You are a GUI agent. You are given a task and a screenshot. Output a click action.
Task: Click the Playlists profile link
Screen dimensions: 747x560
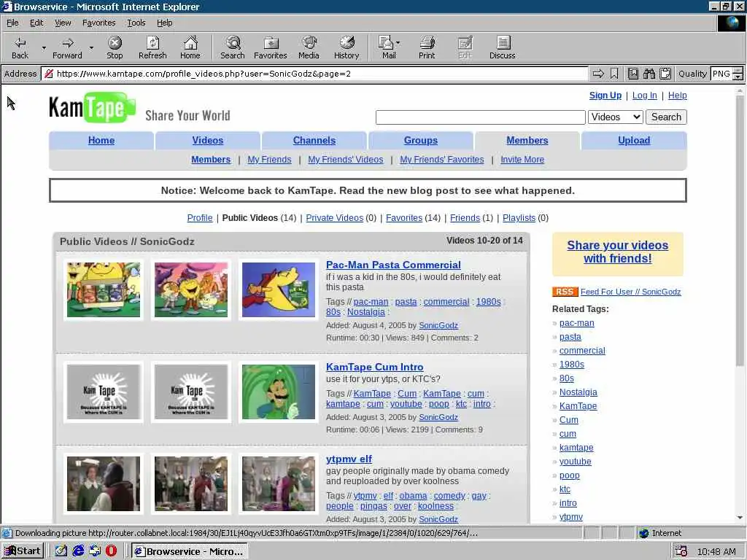519,218
